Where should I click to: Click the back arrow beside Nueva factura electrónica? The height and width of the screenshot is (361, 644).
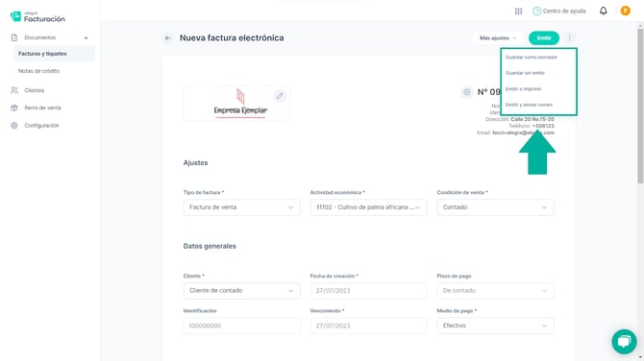point(167,38)
